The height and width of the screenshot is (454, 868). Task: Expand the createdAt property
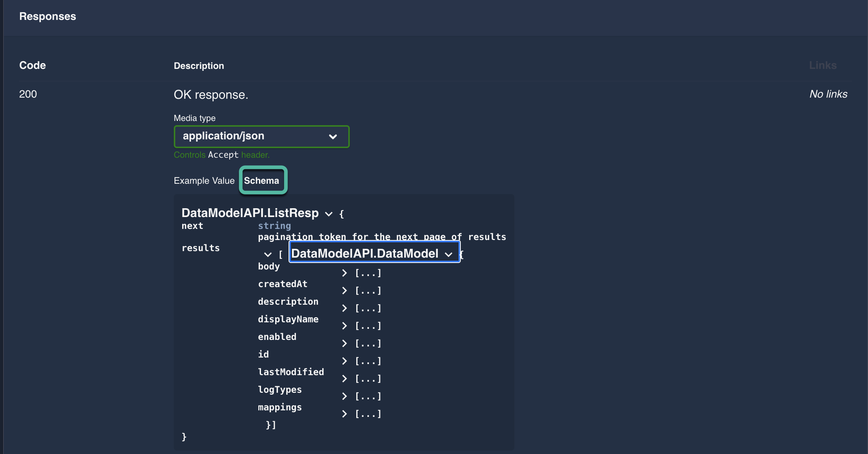point(344,290)
